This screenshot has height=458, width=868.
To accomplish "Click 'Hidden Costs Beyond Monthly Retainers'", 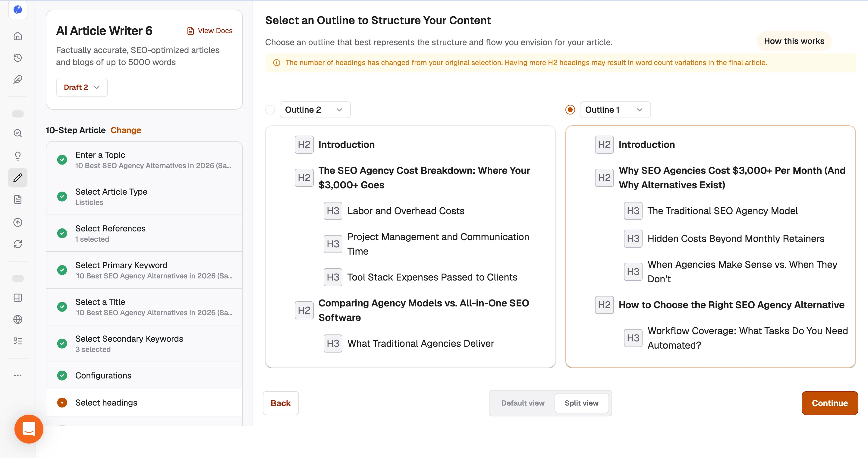I will point(736,239).
